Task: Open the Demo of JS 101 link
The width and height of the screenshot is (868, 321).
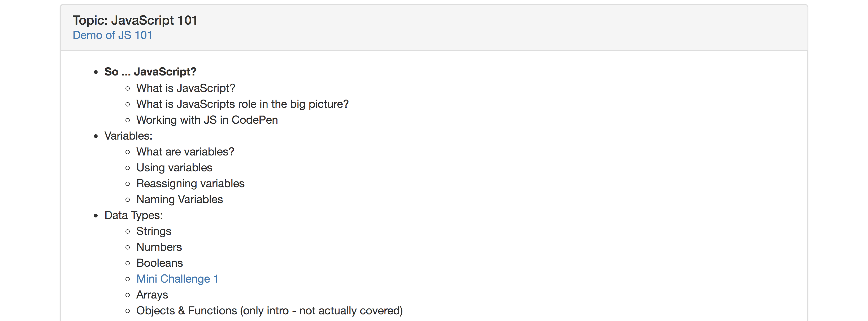Action: pyautogui.click(x=112, y=35)
